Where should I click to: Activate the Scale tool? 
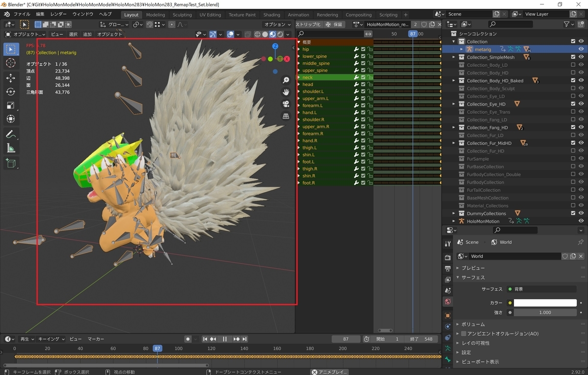(11, 105)
